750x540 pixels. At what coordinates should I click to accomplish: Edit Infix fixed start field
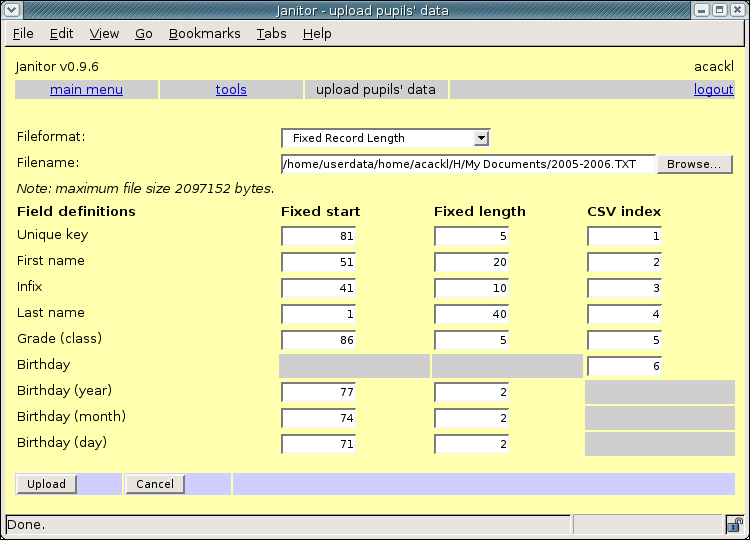(x=319, y=288)
